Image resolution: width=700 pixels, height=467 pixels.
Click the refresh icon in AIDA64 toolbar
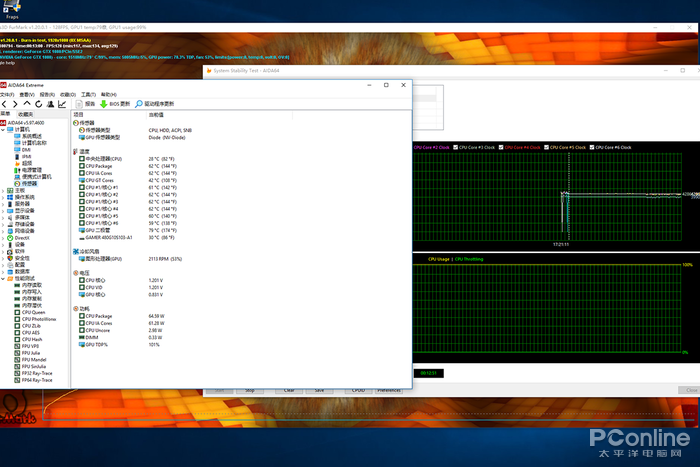coord(39,104)
